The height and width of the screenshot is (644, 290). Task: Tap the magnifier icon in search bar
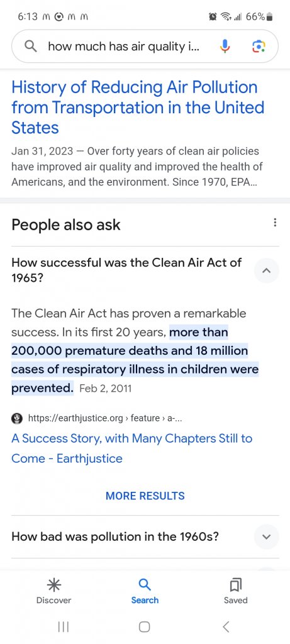[31, 47]
